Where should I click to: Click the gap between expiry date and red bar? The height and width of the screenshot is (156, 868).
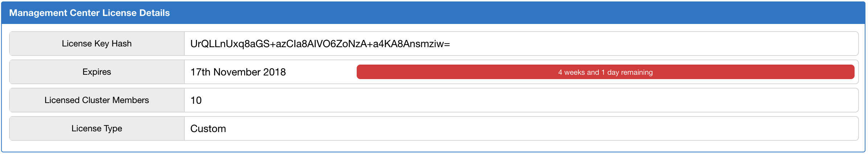pyautogui.click(x=321, y=72)
